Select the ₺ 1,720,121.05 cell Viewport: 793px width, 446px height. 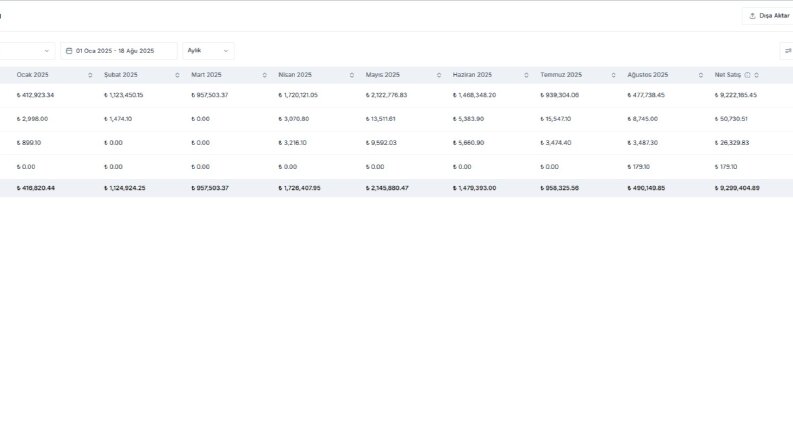coord(298,95)
